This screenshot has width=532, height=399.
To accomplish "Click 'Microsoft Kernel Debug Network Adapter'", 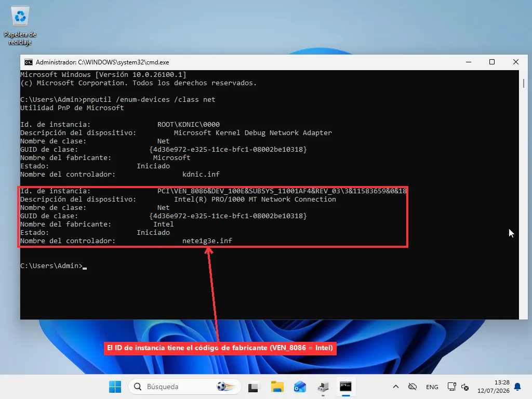I will tap(253, 132).
